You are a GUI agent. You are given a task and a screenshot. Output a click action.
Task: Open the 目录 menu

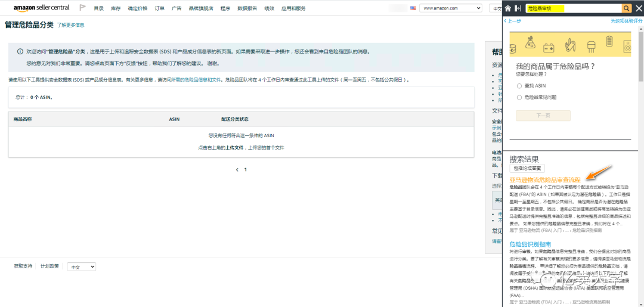[98, 8]
